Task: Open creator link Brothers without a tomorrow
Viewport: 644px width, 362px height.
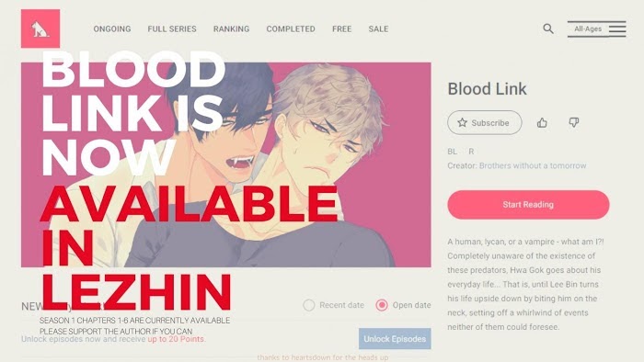Action: (x=533, y=165)
